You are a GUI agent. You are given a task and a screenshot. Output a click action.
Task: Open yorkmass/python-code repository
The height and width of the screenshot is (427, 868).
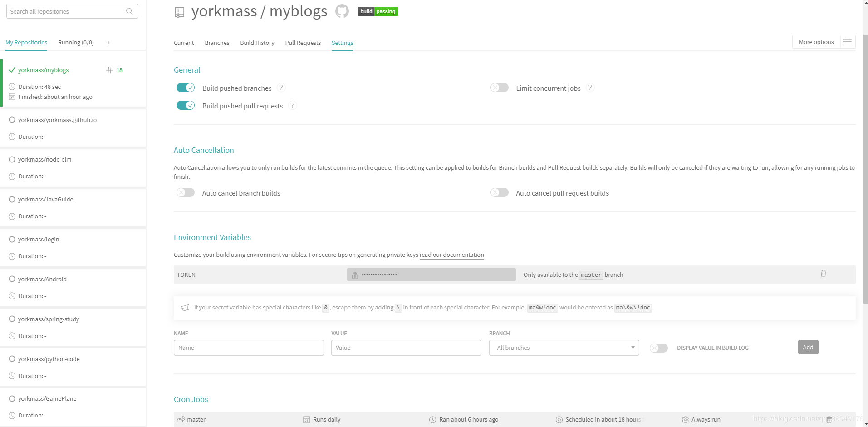[49, 359]
